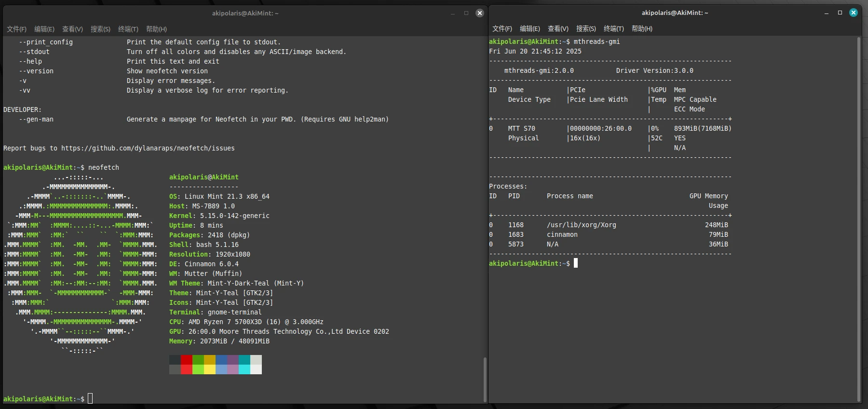Click the 'DE: Cinnamon 6.0.4' line

pyautogui.click(x=204, y=264)
